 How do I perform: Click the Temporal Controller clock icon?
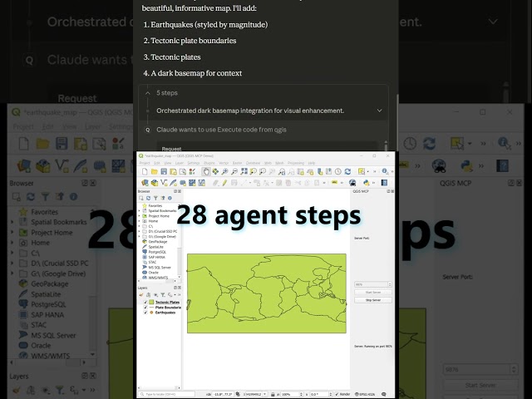coord(338,172)
